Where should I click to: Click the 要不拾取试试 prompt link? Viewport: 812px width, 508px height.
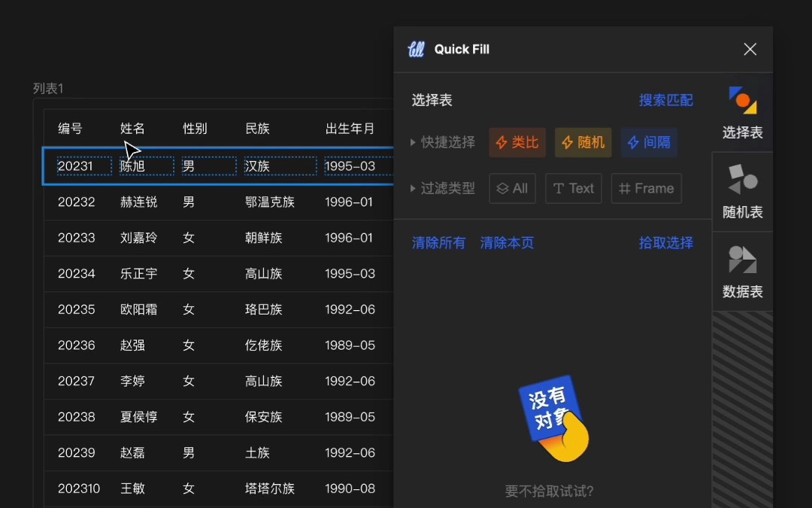[550, 488]
